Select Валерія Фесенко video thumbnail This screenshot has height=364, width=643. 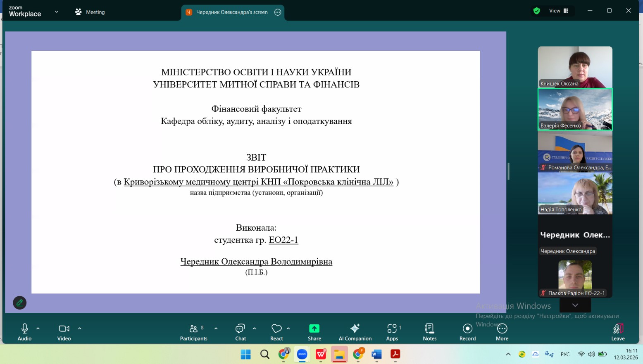click(x=575, y=109)
